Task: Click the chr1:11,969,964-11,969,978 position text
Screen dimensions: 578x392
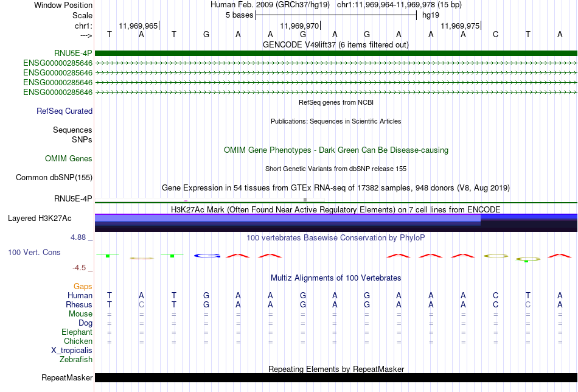Action: pos(399,5)
